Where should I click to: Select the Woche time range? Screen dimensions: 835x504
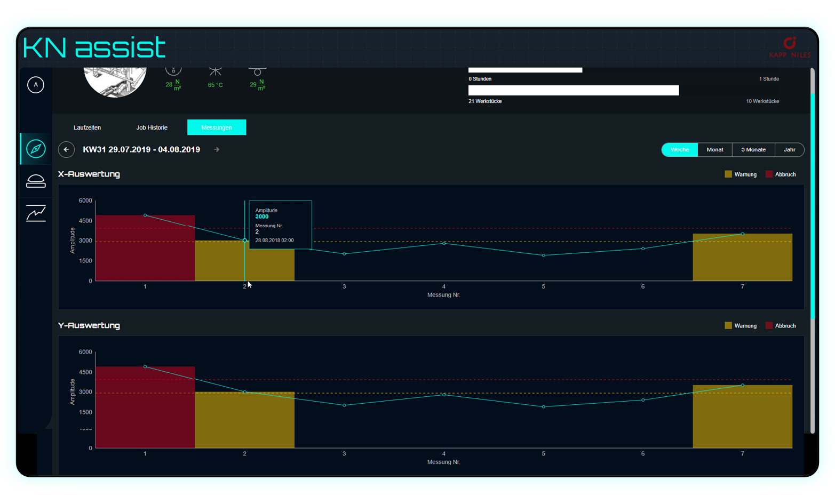point(680,150)
